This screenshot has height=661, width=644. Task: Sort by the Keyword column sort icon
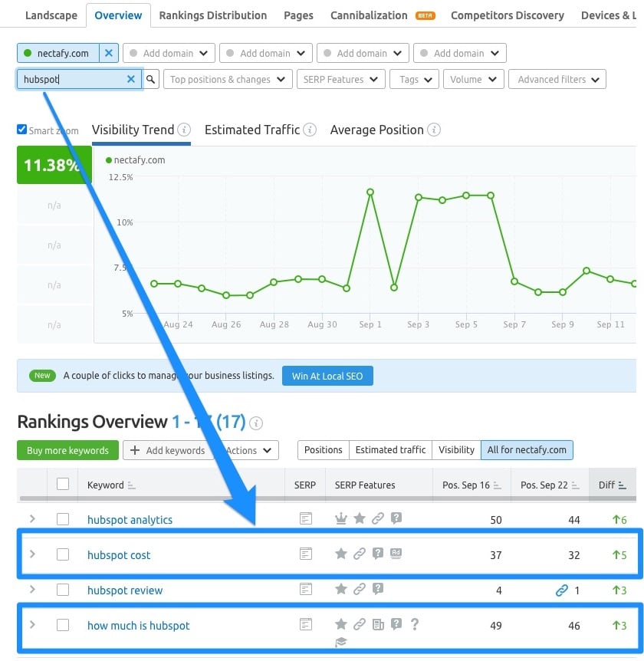tap(132, 485)
